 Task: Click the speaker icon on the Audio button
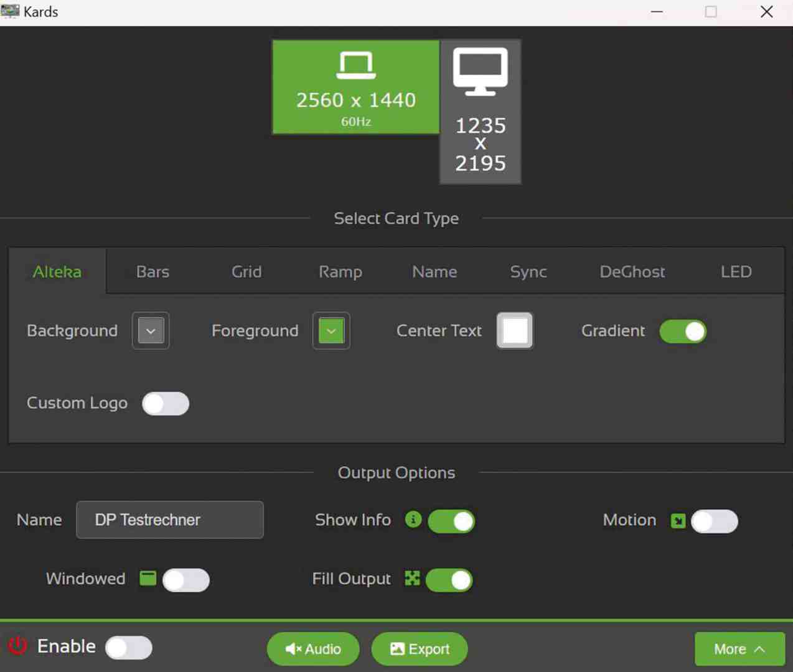[292, 648]
